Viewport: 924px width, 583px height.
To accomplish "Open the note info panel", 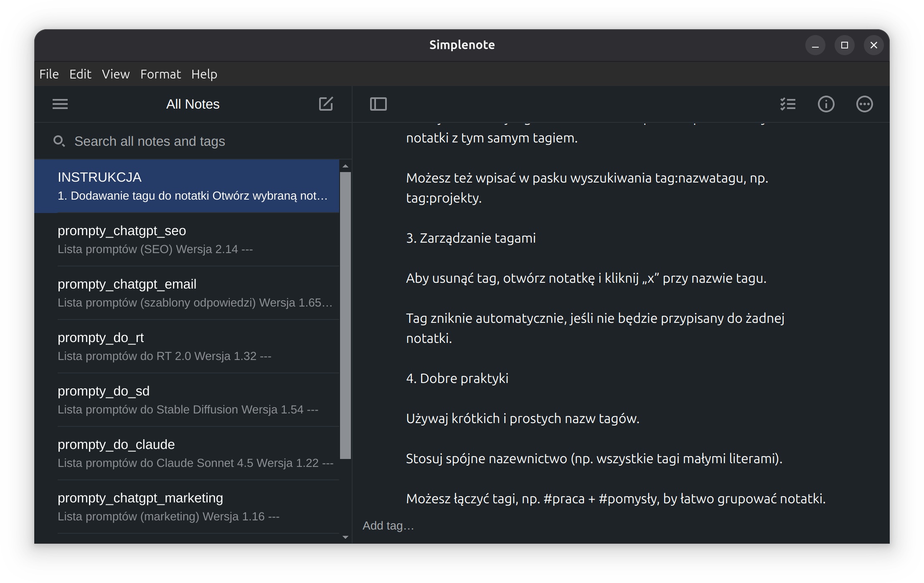I will click(826, 104).
